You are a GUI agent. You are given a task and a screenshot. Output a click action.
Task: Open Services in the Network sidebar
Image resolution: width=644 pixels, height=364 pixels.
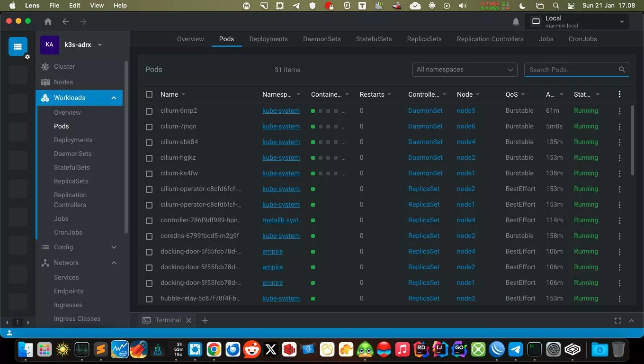(x=66, y=277)
